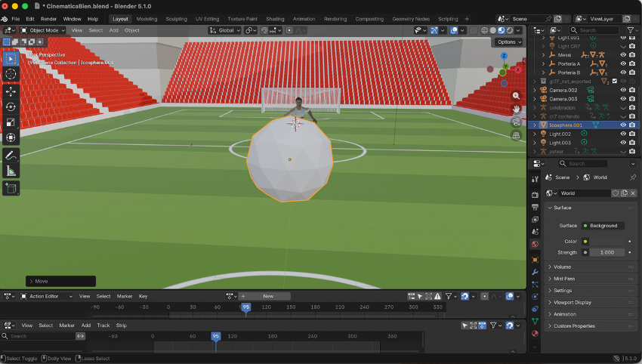Open the Render menu
The height and width of the screenshot is (364, 642).
[x=48, y=19]
